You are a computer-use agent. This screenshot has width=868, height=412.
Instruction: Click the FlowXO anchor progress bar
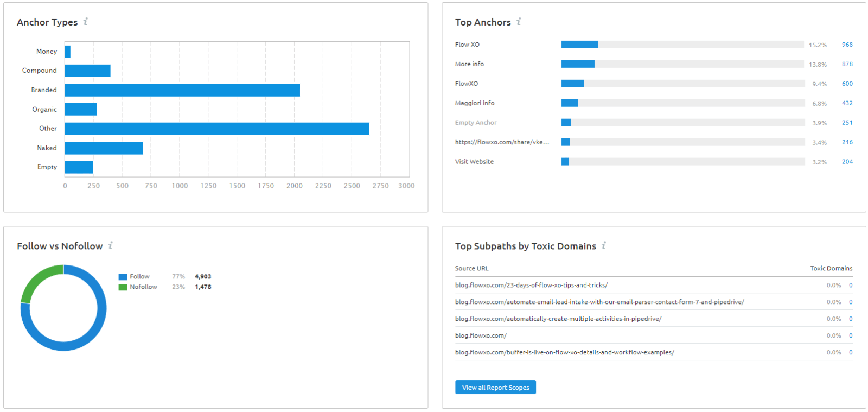click(683, 84)
